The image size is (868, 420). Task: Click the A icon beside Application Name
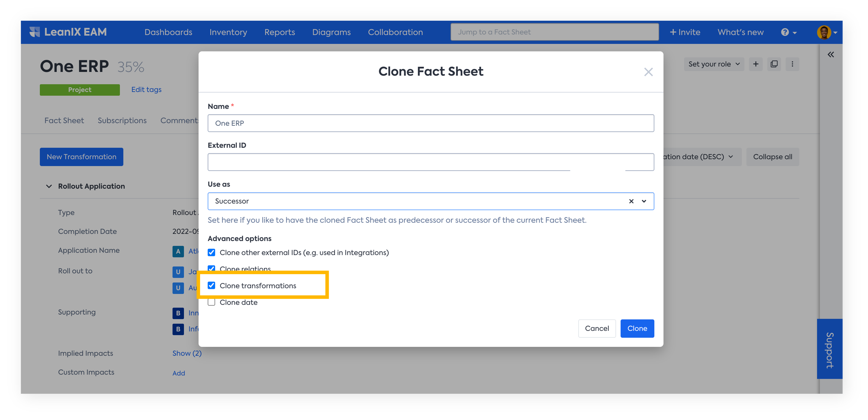(178, 251)
